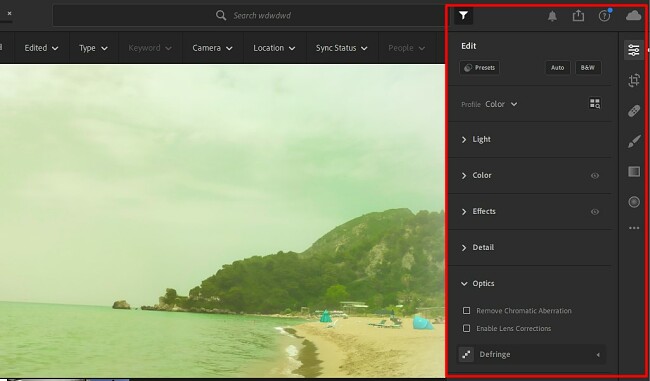Open the Type filter dropdown
Viewport: 650px width, 381px height.
pyautogui.click(x=93, y=48)
